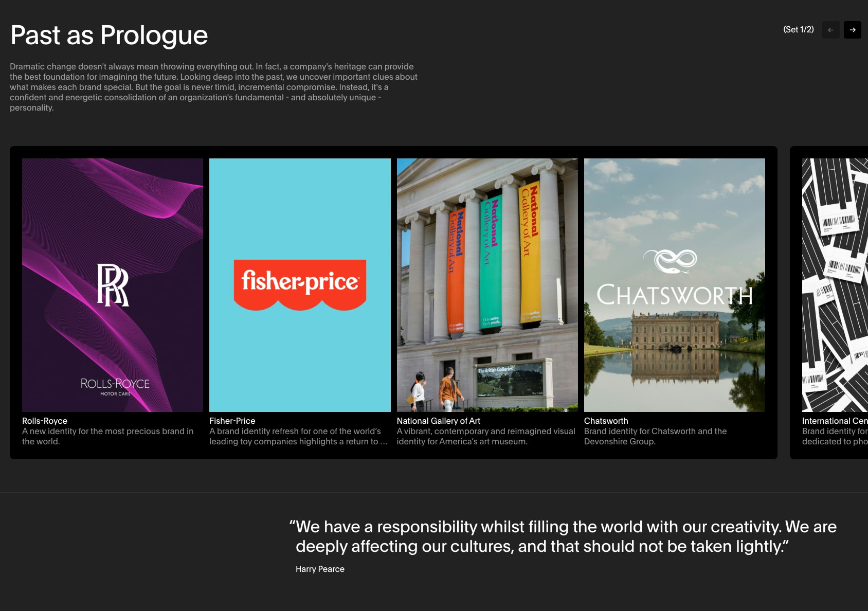Click the Harry Pearce name
Image resolution: width=868 pixels, height=611 pixels.
coord(320,569)
